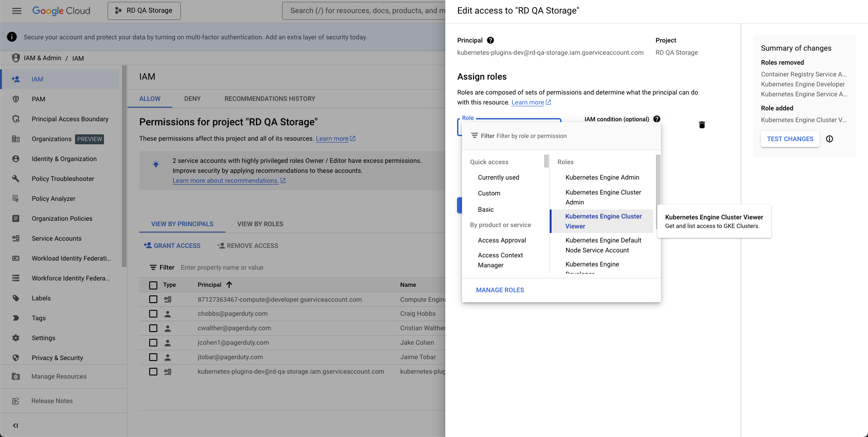Select Kubernetes Engine Admin role
The height and width of the screenshot is (437, 868).
tap(602, 177)
